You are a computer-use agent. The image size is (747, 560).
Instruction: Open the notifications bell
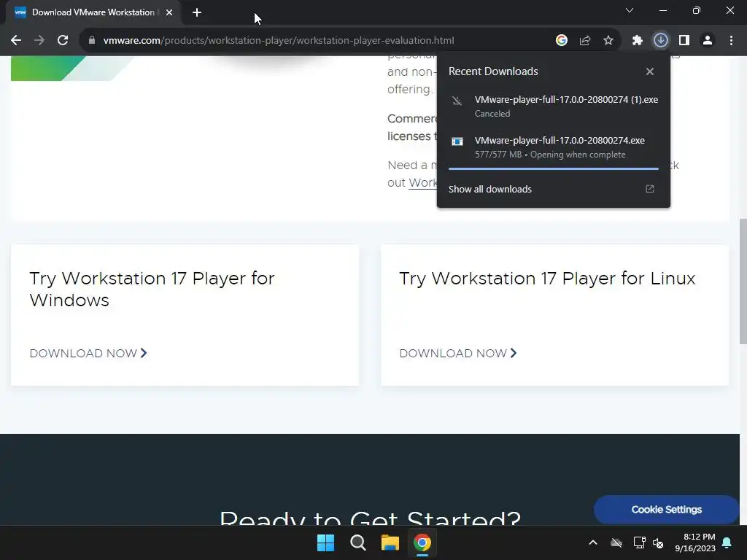point(727,542)
